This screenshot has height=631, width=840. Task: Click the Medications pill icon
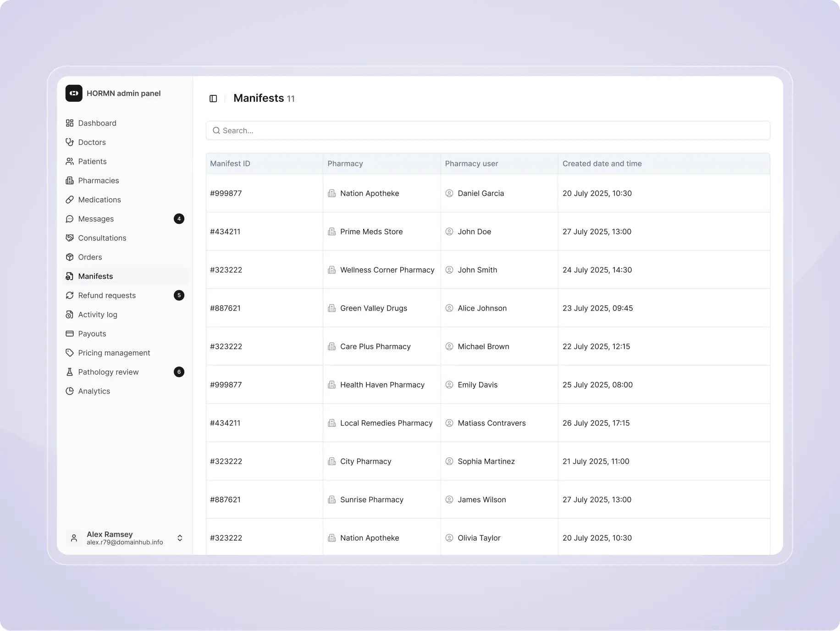coord(70,200)
